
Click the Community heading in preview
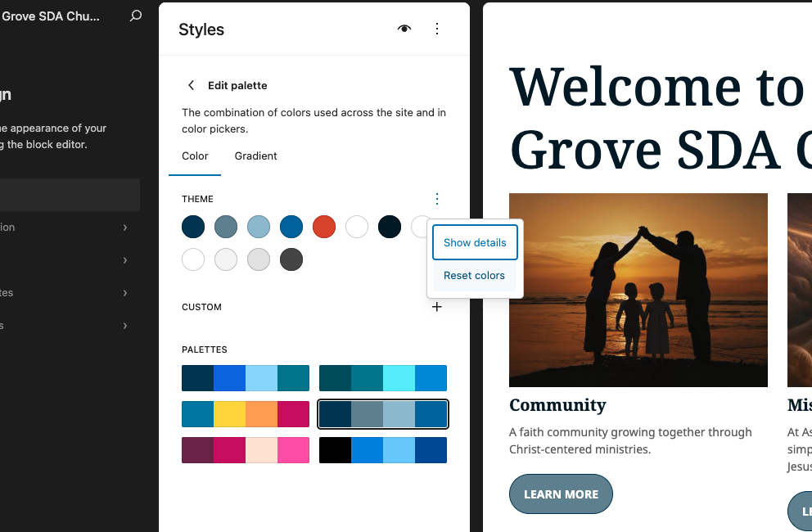[557, 405]
